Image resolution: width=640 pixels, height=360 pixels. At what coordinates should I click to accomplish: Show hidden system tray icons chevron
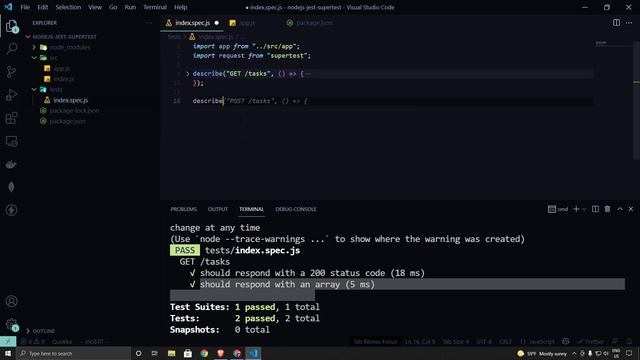tap(574, 353)
